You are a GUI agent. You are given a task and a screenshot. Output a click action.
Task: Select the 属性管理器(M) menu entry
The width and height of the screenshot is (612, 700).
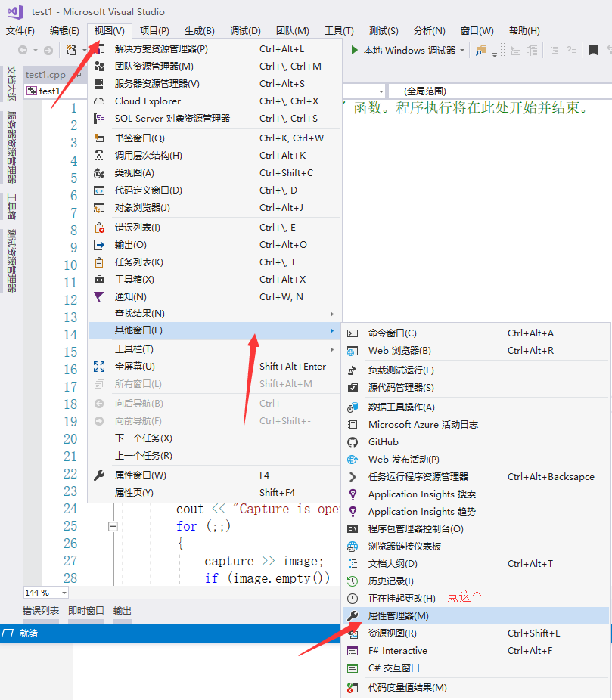476,616
